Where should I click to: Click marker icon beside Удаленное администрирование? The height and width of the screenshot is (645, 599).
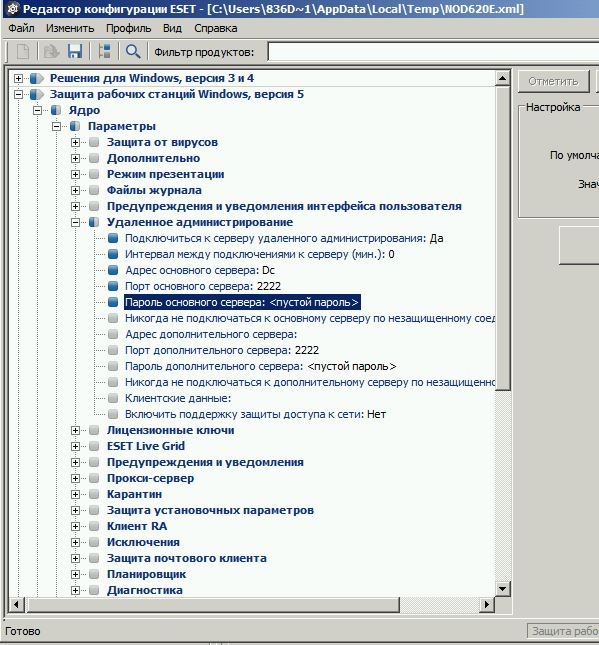(x=94, y=222)
